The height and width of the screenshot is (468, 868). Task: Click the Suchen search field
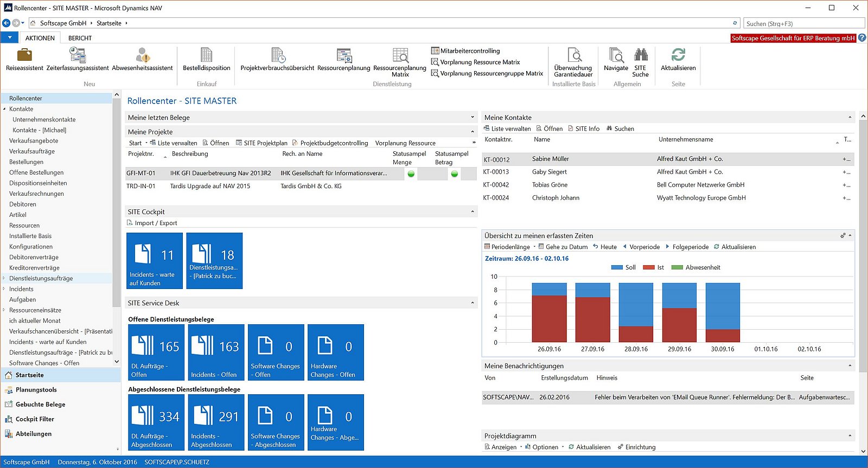point(803,23)
